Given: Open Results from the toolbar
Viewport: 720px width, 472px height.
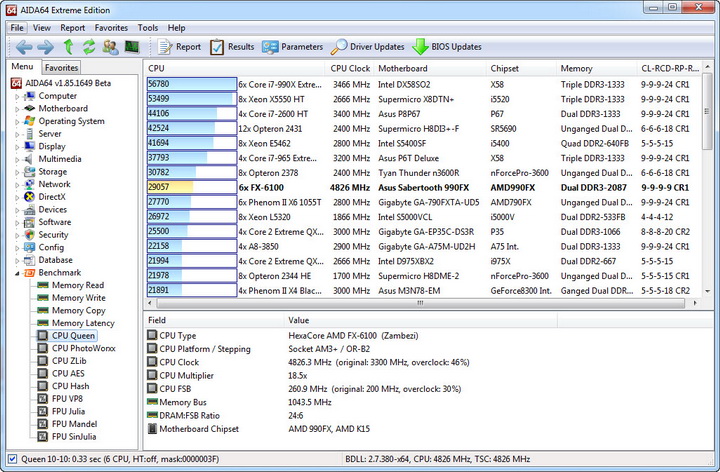Looking at the screenshot, I should (232, 47).
